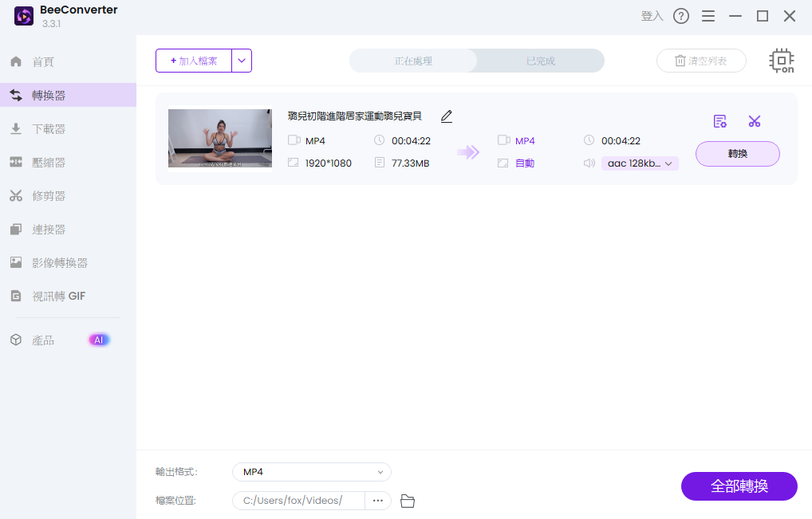Open the help question mark icon
The image size is (812, 519).
point(681,16)
